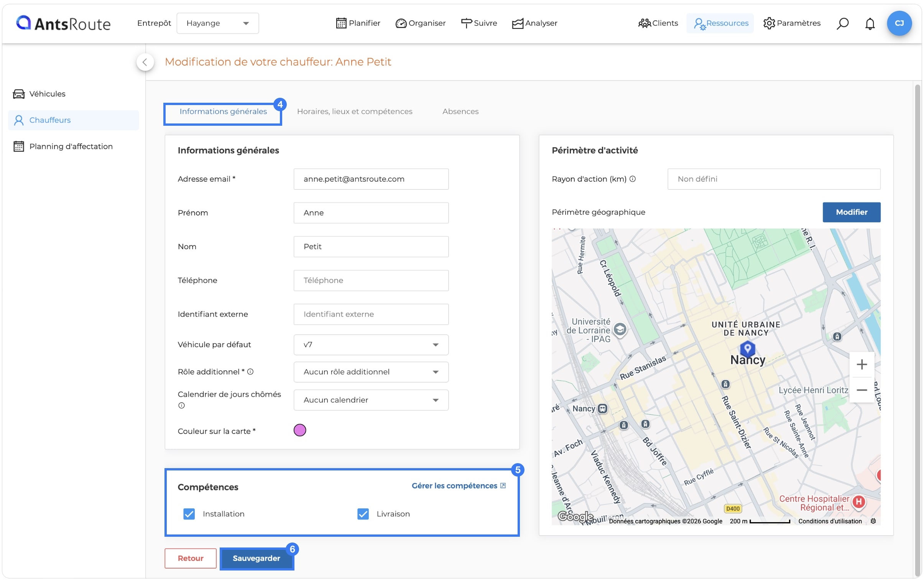924x582 pixels.
Task: Click external-link icon beside Gérer les compétences
Action: [x=503, y=486]
